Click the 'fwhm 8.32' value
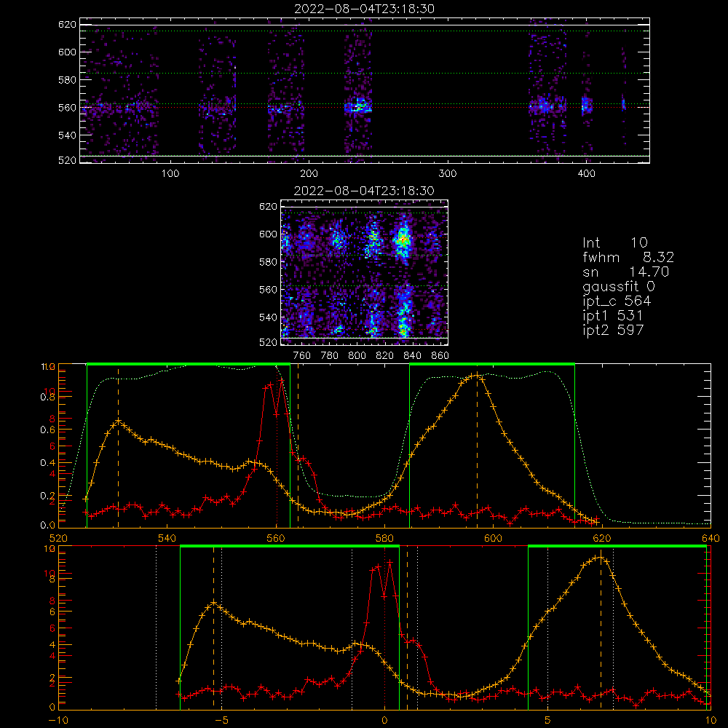Viewport: 728px width, 728px height. 628,257
